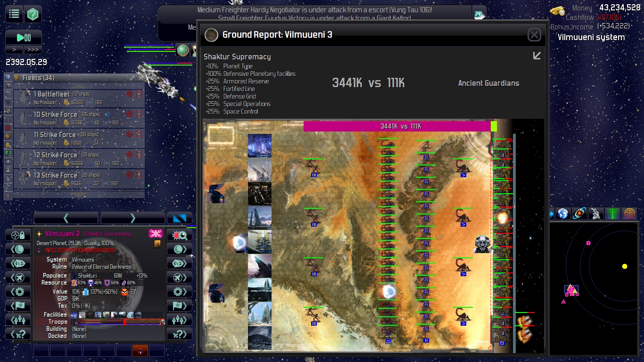Click the Ancient Guardians label
The image size is (644, 362).
[x=489, y=83]
